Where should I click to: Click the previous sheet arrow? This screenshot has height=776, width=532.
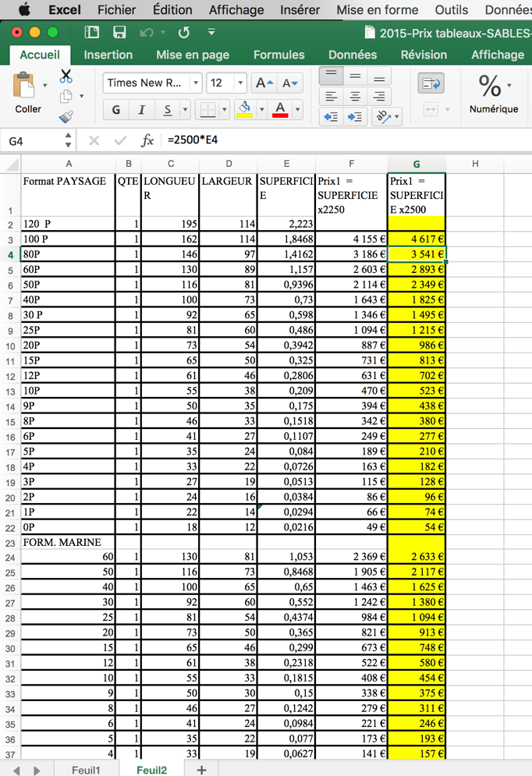point(17,770)
